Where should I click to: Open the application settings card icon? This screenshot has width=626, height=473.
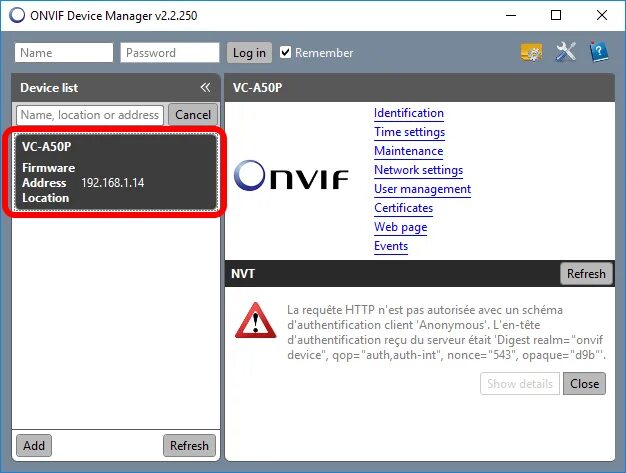(x=531, y=52)
